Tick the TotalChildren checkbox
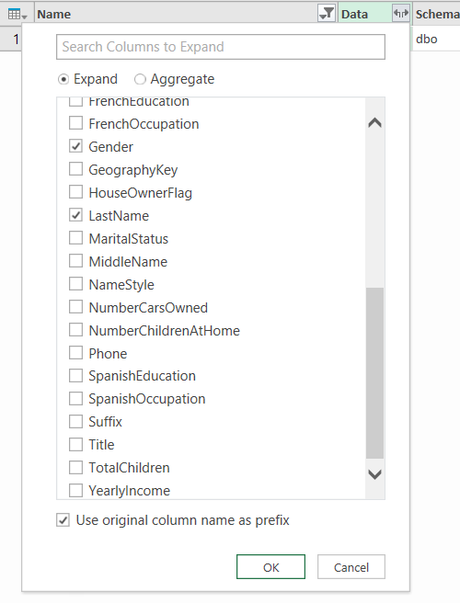The width and height of the screenshot is (460, 603). coord(76,467)
